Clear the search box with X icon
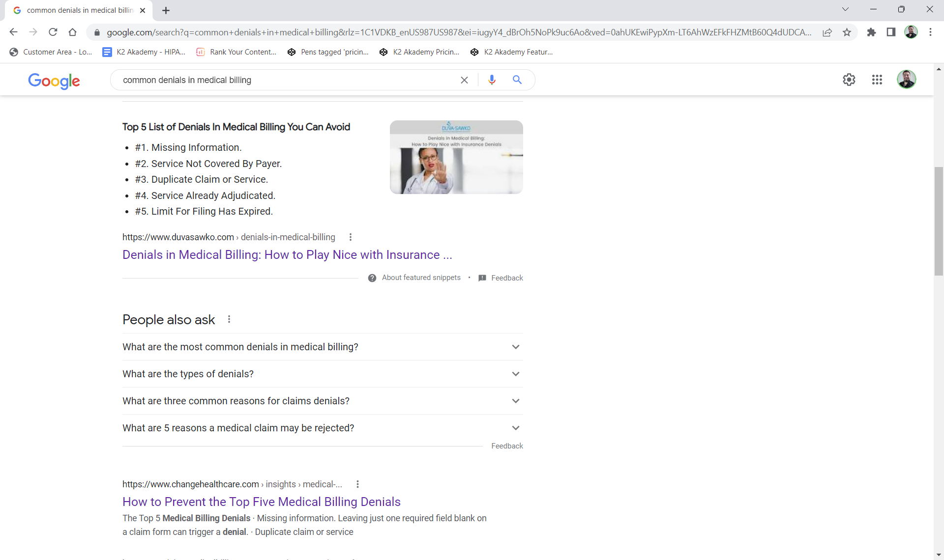This screenshot has width=944, height=560. pyautogui.click(x=464, y=80)
